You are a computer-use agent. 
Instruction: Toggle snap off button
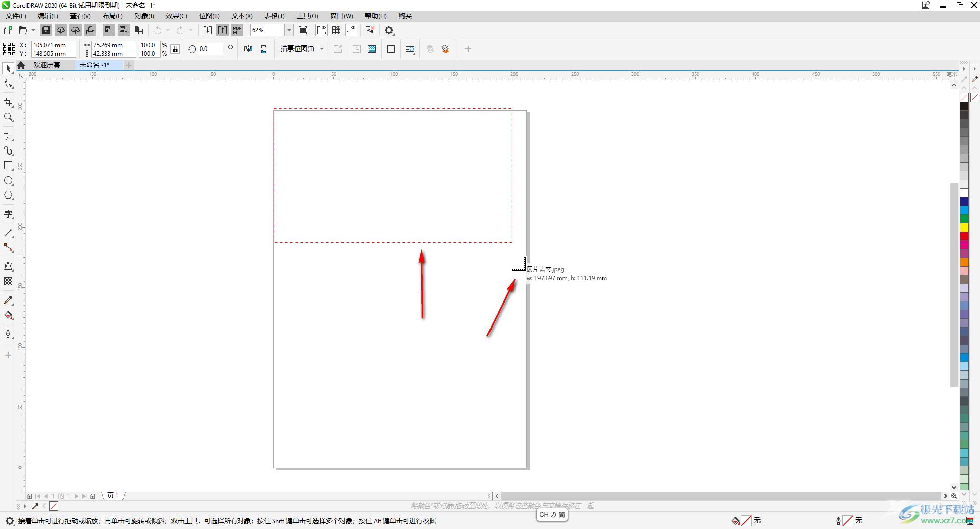371,30
